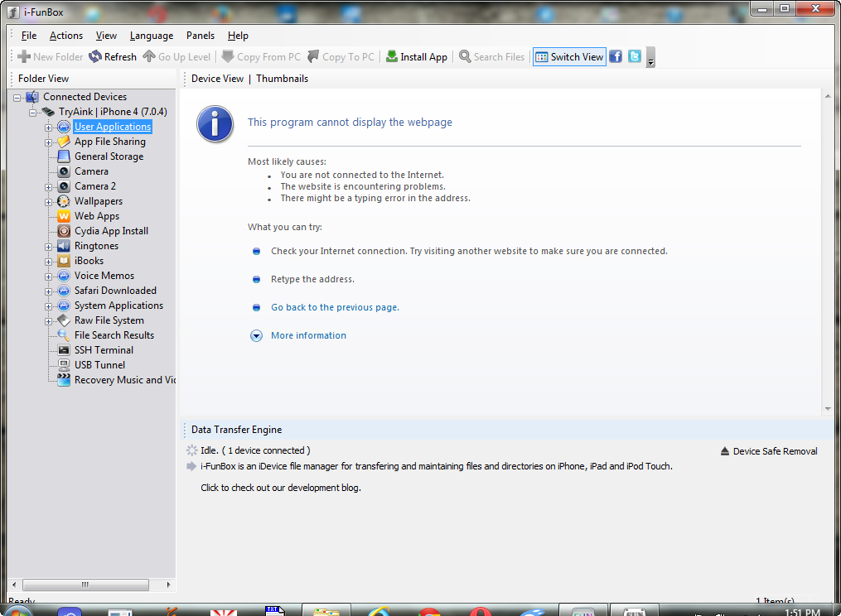Click Go back to the previous page link

335,307
